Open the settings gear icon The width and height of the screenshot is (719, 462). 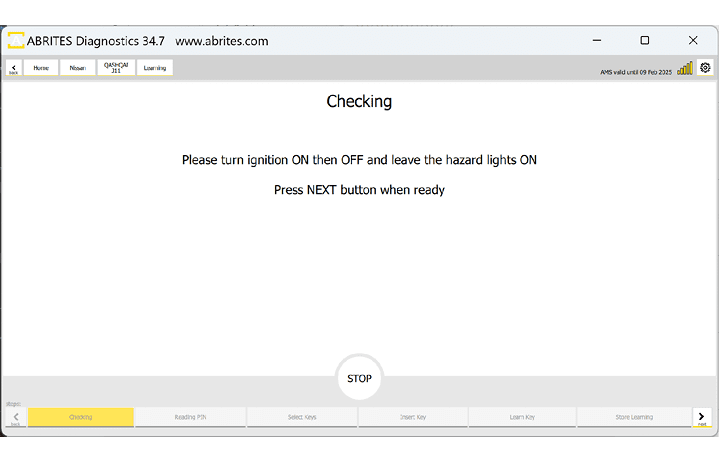tap(705, 68)
